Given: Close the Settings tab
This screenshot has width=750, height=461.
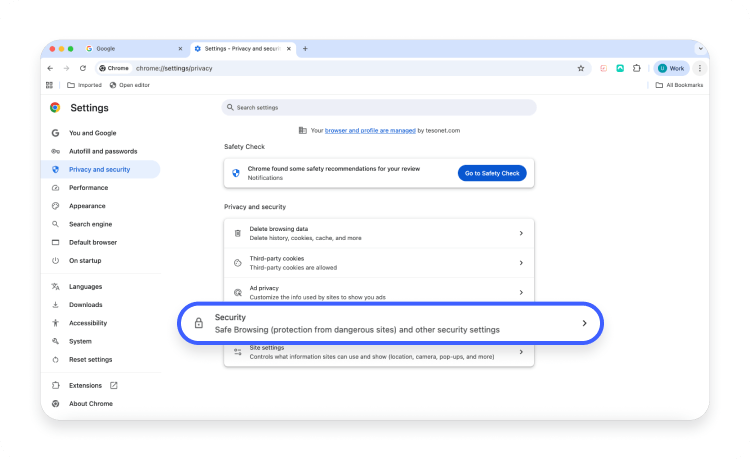Looking at the screenshot, I should click(x=288, y=49).
